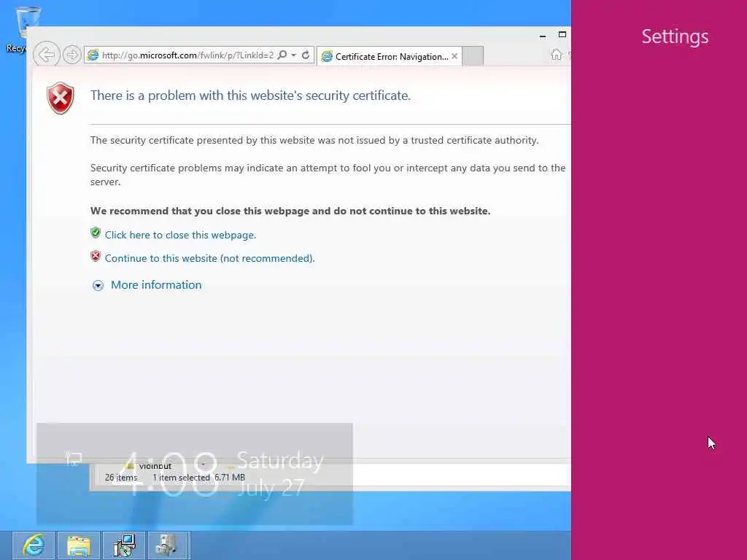The image size is (747, 560).
Task: Open File Explorer from the taskbar
Action: 79,545
